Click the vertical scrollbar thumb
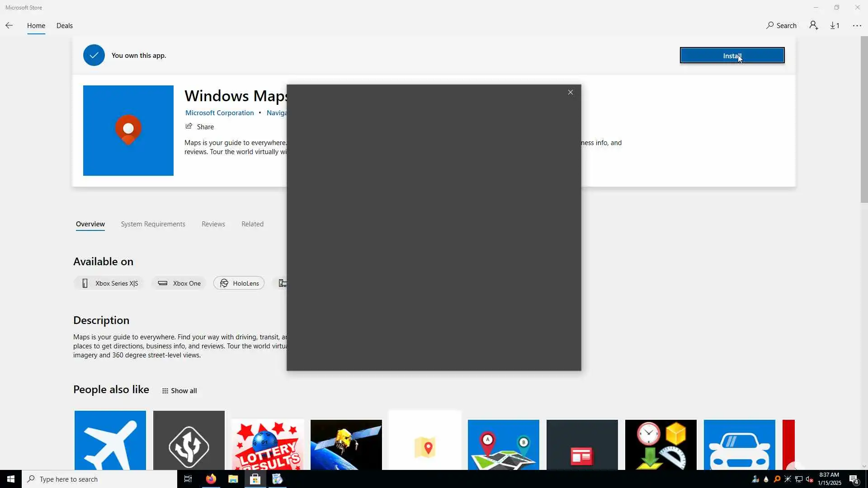This screenshot has height=488, width=868. (864, 120)
